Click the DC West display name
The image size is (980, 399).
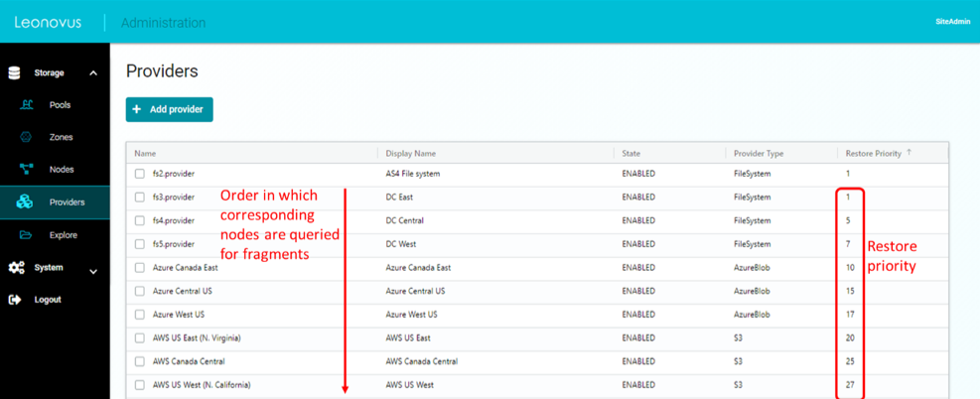[x=400, y=244]
